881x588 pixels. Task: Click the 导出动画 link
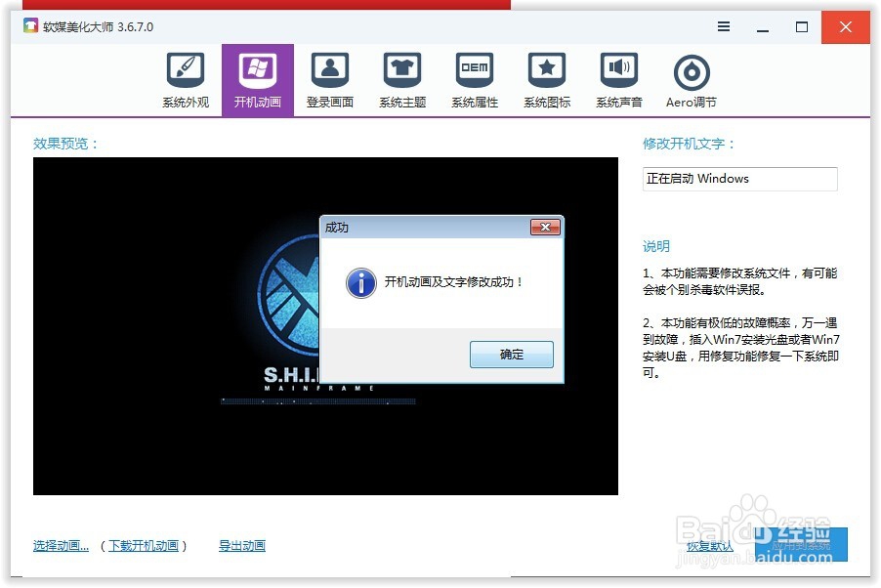coord(241,545)
